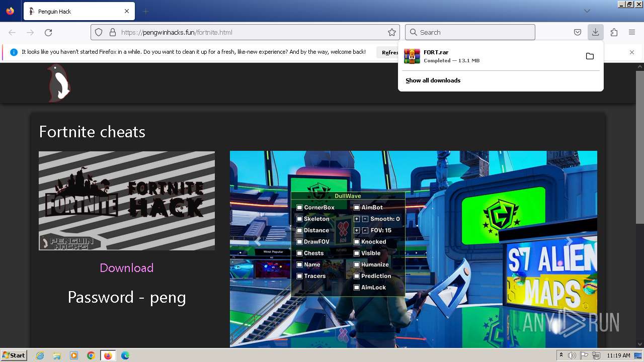
Task: Go to previous carousel image
Action: pyautogui.click(x=258, y=241)
